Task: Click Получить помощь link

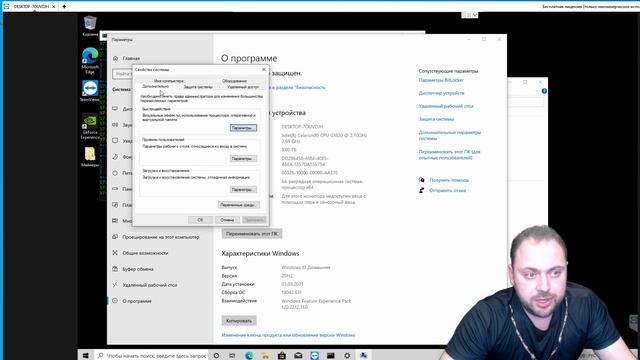Action: coord(449,180)
